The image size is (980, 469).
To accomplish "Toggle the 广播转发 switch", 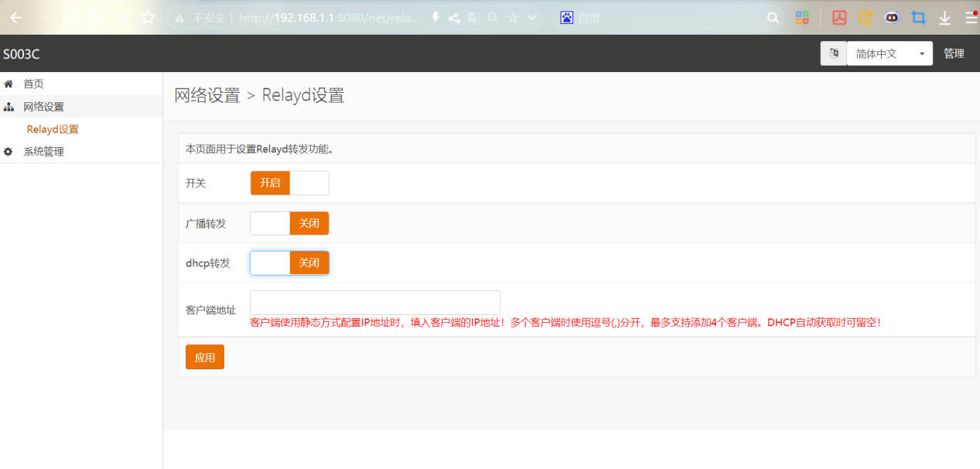I will coord(289,224).
